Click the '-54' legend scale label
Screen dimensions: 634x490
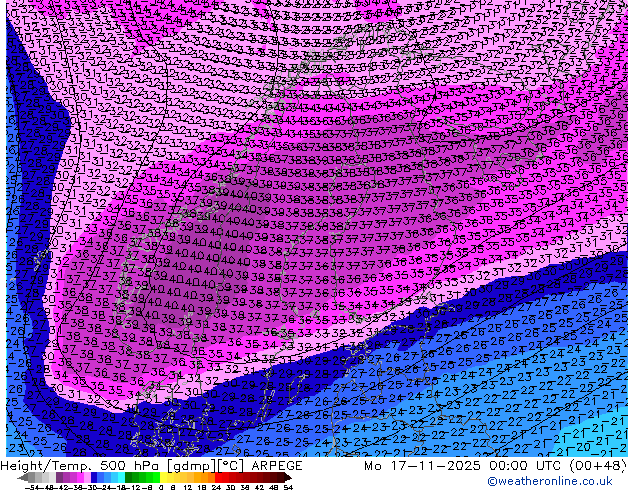pyautogui.click(x=32, y=488)
